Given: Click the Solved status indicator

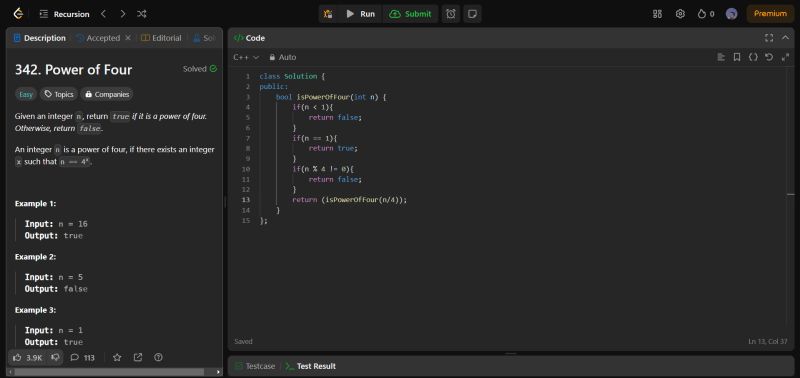Looking at the screenshot, I should coord(200,69).
